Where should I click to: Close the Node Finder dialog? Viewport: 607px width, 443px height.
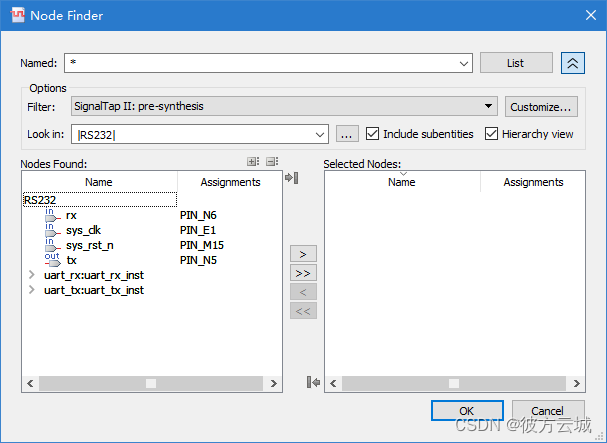point(591,15)
